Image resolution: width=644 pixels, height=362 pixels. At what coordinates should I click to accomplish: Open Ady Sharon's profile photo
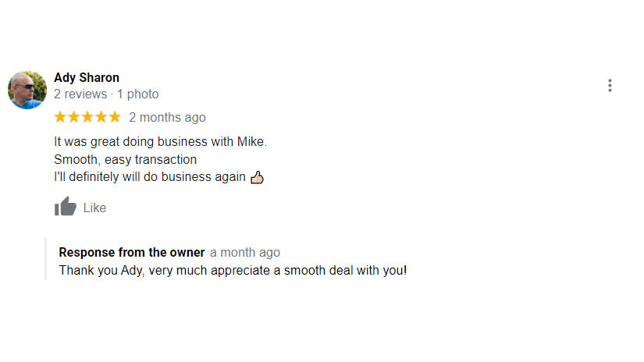coord(27,90)
